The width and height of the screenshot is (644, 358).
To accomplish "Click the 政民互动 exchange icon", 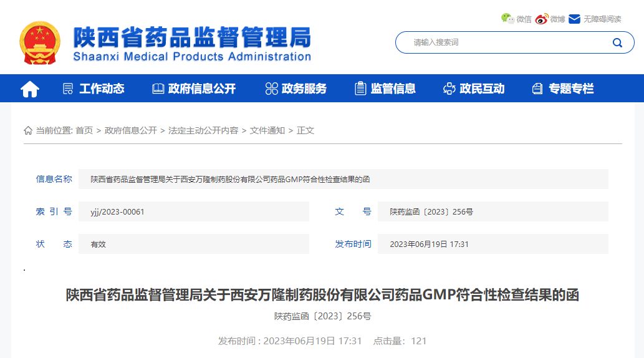I will pyautogui.click(x=449, y=89).
